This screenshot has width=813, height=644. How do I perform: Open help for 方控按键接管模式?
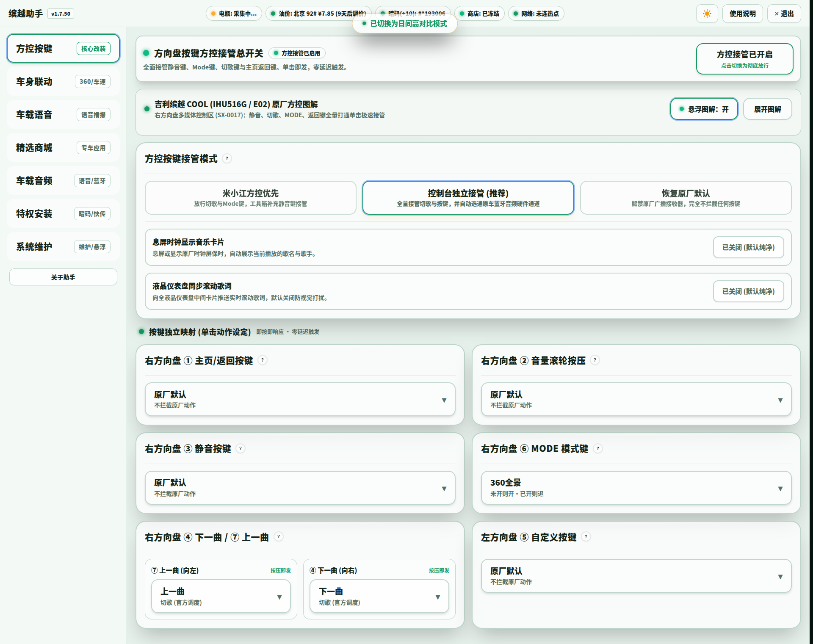[x=227, y=158]
